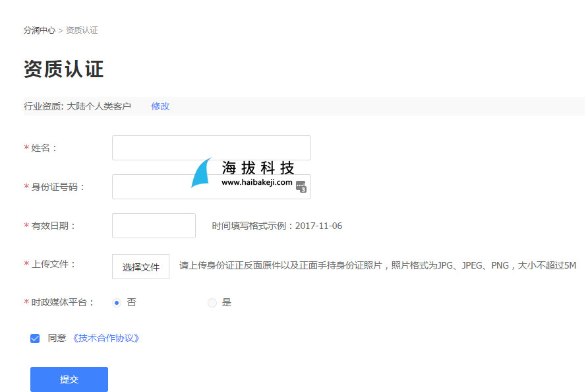Focus the 姓名 text input
This screenshot has height=392, width=588.
pyautogui.click(x=211, y=148)
